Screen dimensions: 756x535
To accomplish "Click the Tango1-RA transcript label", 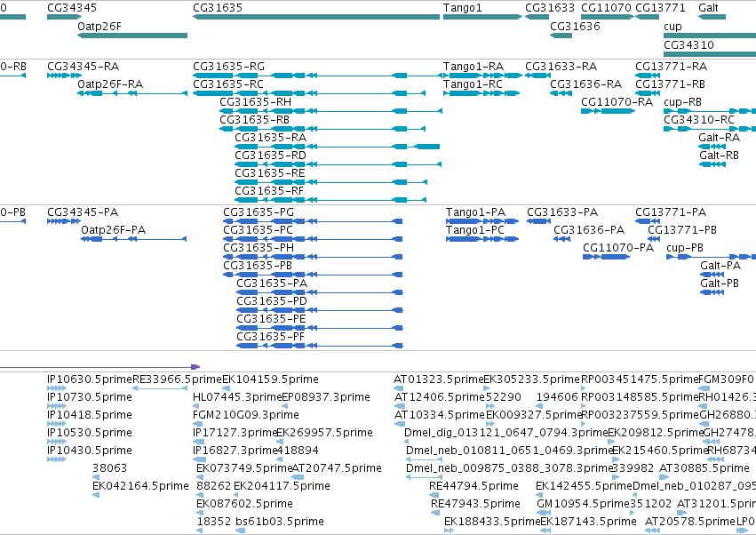I will coord(473,66).
